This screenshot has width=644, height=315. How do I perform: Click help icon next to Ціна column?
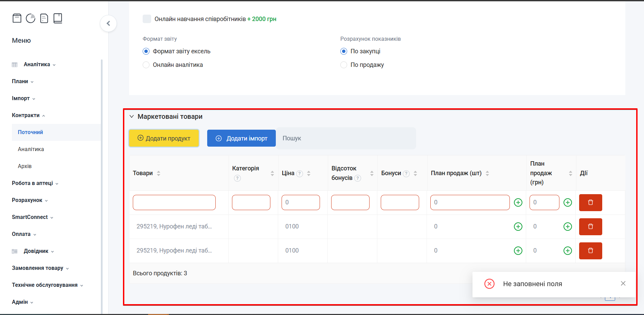click(300, 174)
